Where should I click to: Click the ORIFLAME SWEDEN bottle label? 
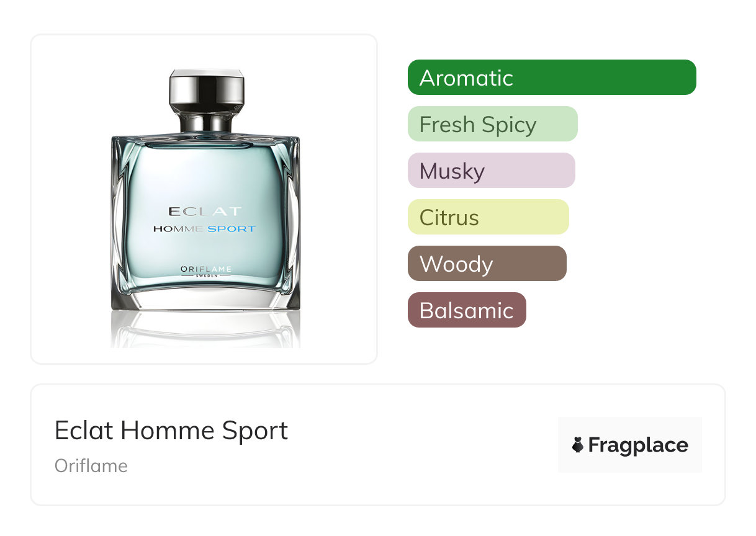pos(206,271)
